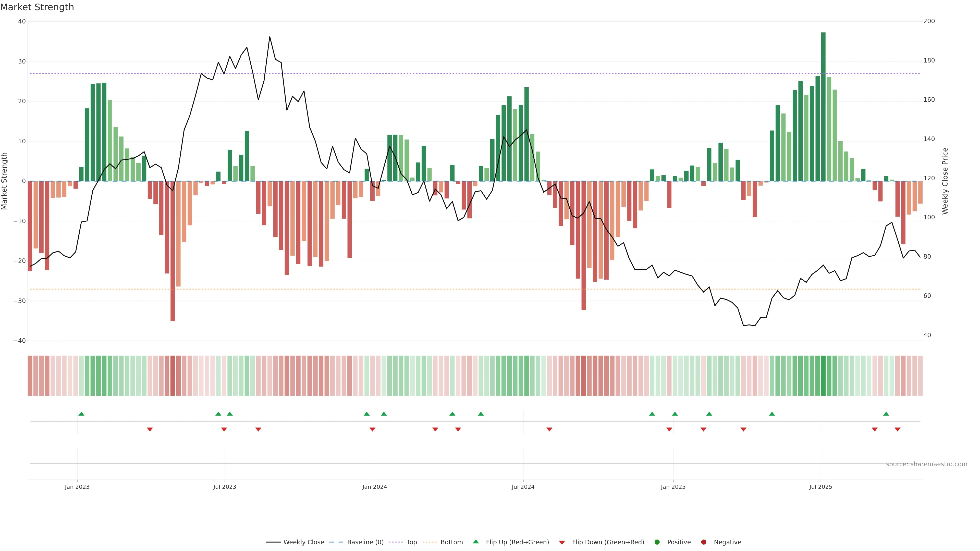Click the green flip-up triangle just before Jan 2025

point(652,414)
